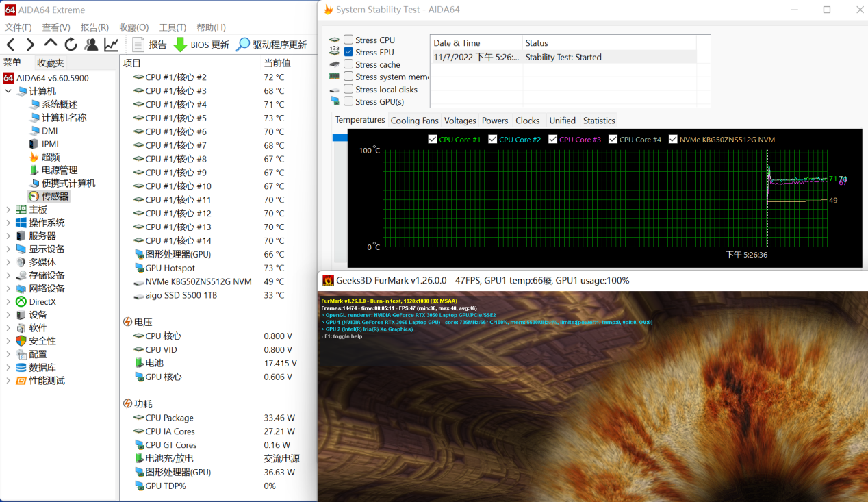The height and width of the screenshot is (502, 868).
Task: Expand the 主板 tree node
Action: (x=8, y=210)
